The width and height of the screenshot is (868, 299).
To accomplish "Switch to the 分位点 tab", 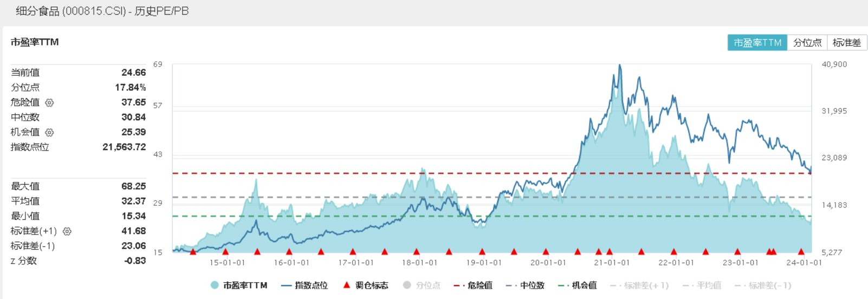I will click(807, 43).
